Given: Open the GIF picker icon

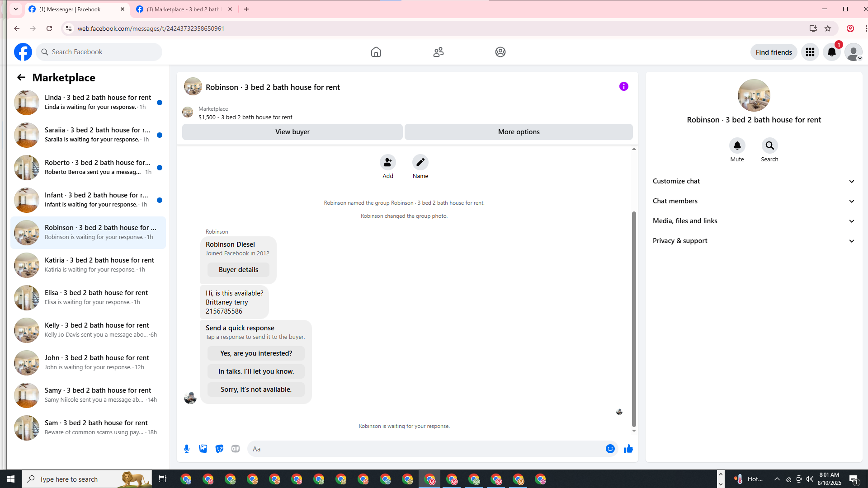Looking at the screenshot, I should [236, 449].
